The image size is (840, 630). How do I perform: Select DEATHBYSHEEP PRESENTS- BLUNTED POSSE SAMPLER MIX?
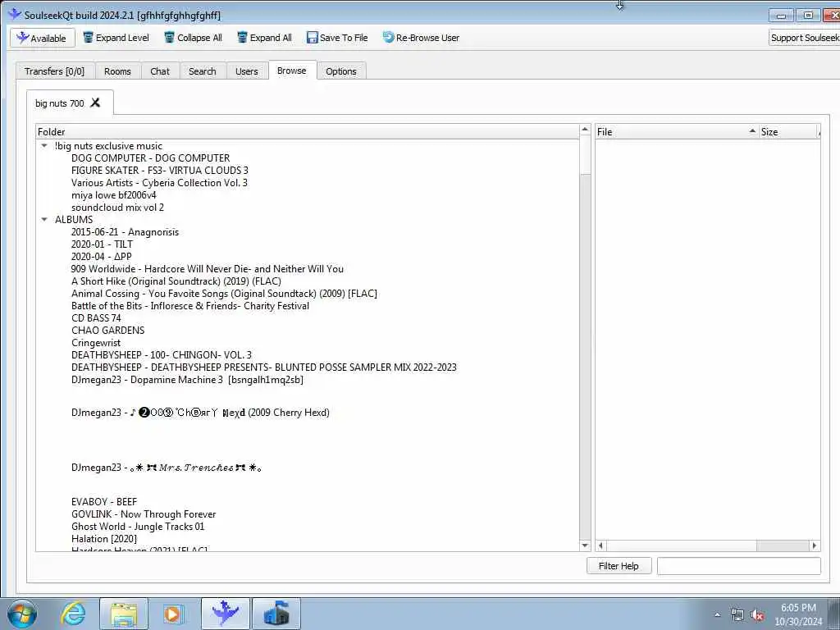pos(264,367)
